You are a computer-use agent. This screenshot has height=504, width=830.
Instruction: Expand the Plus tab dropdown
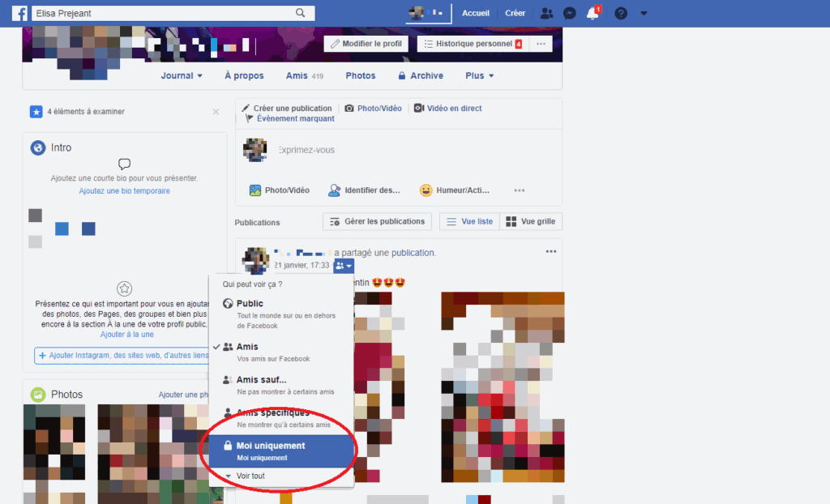coord(478,74)
